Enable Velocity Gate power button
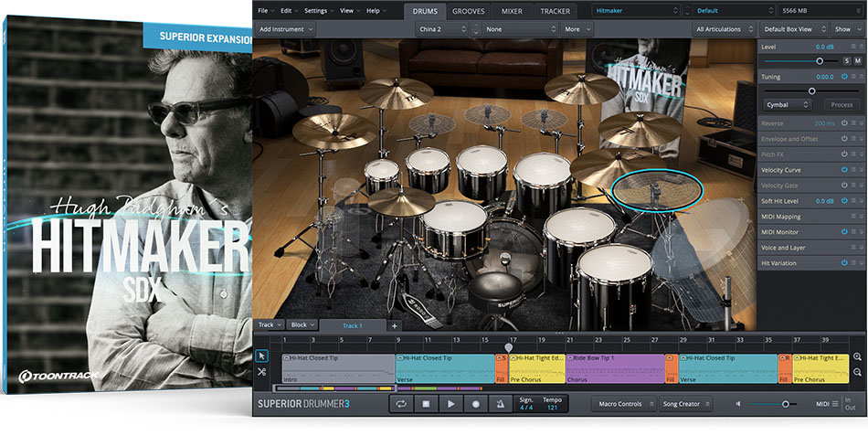This screenshot has width=868, height=446. (844, 185)
